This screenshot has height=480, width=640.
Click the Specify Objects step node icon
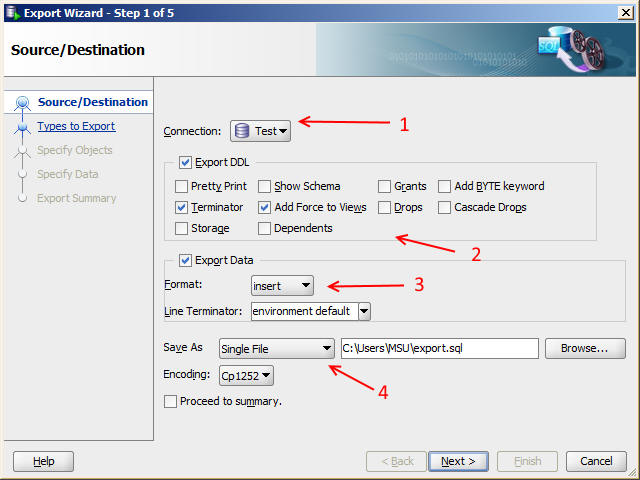pos(22,151)
